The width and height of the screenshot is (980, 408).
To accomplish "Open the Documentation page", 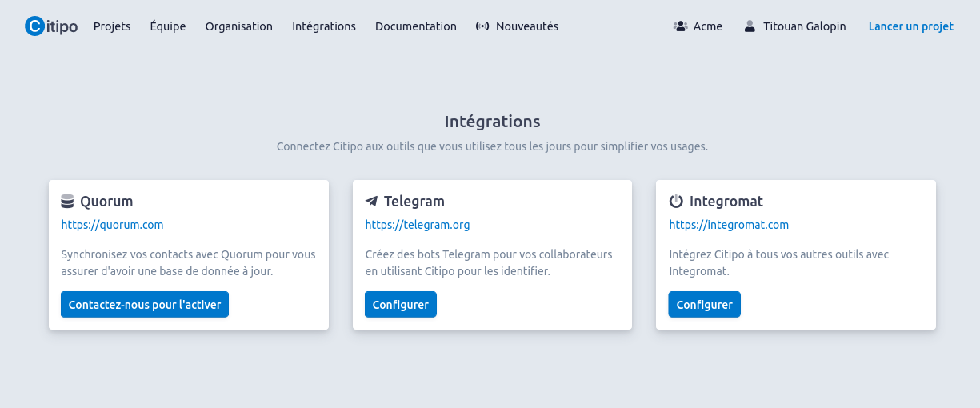I will click(416, 26).
